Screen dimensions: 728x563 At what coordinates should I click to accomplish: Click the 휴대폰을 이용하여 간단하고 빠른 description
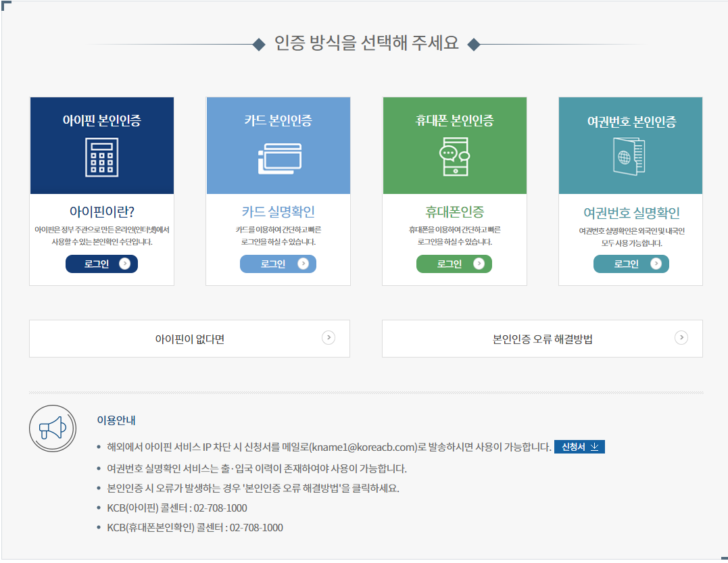point(454,236)
